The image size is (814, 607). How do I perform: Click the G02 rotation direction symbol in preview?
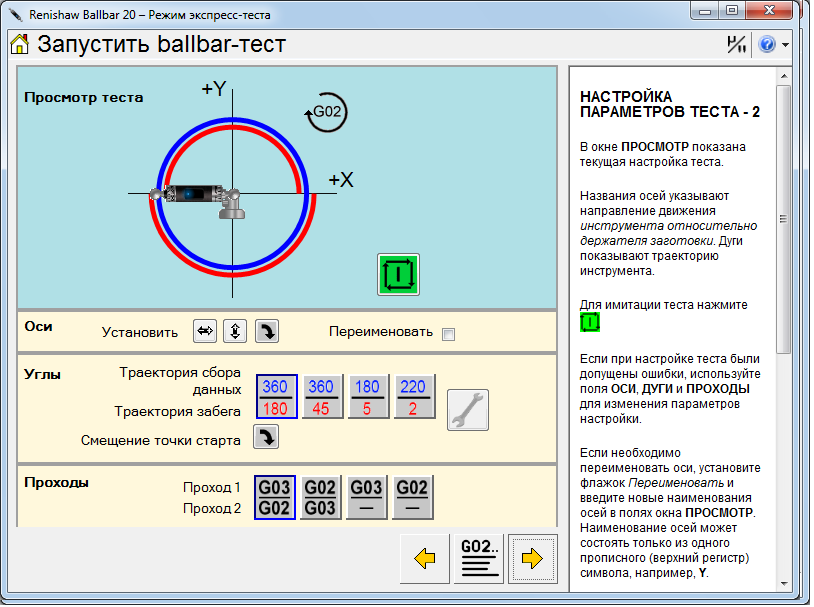tap(326, 112)
